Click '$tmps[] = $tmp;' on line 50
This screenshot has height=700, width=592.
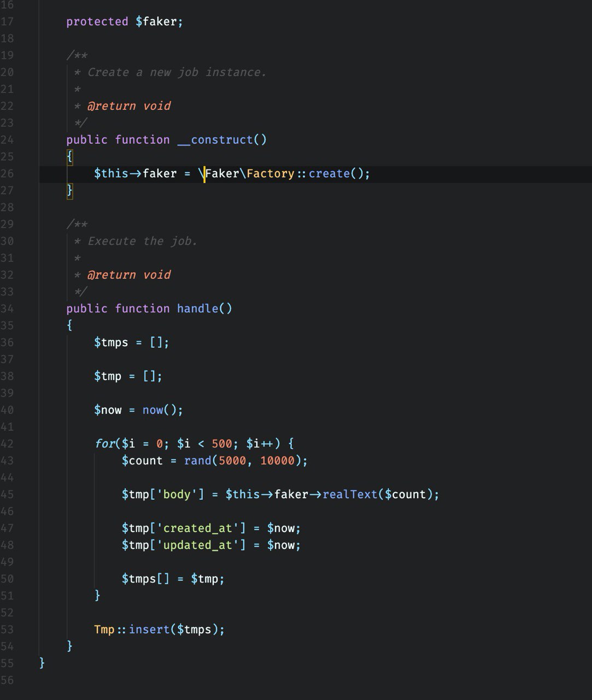[173, 579]
